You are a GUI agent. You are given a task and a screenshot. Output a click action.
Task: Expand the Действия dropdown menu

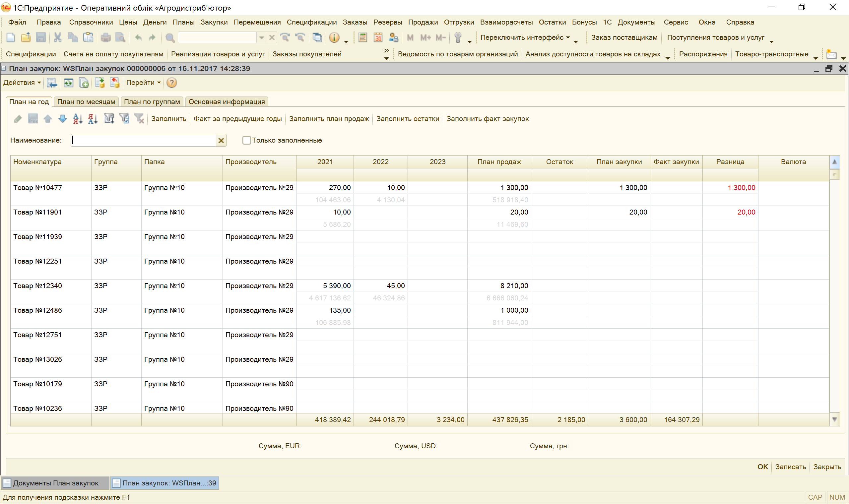(22, 83)
